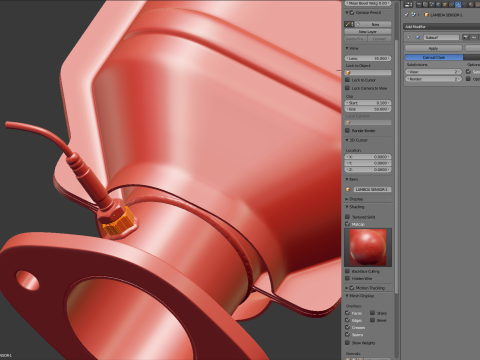Toggle the Grease Pencil panel checkbox
The image size is (480, 360).
(352, 13)
